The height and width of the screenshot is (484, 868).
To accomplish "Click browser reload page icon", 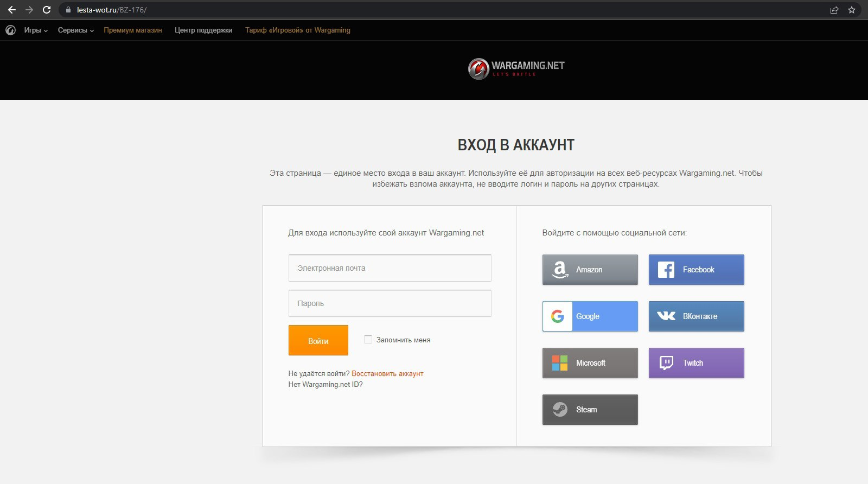I will (x=47, y=10).
